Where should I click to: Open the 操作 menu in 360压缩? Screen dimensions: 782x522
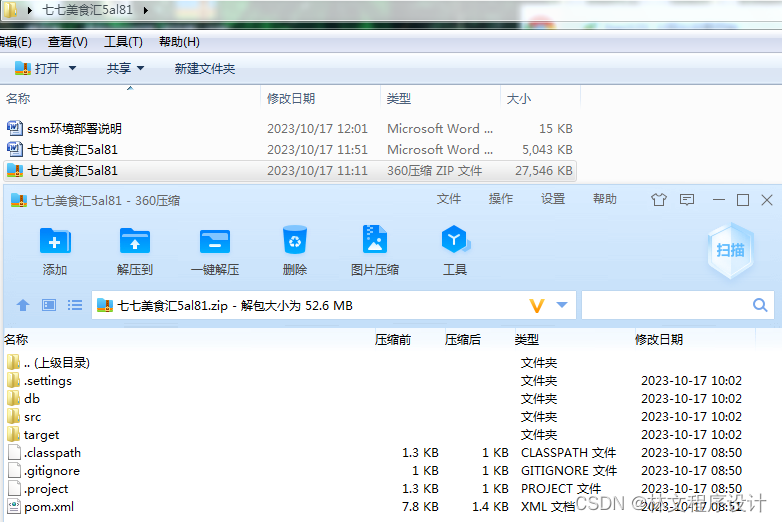pyautogui.click(x=501, y=199)
